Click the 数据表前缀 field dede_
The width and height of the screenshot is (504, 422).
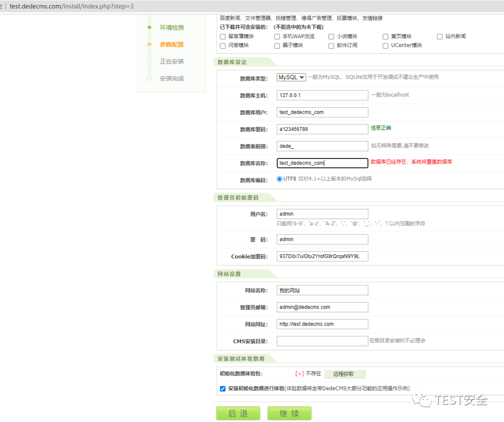tap(322, 146)
